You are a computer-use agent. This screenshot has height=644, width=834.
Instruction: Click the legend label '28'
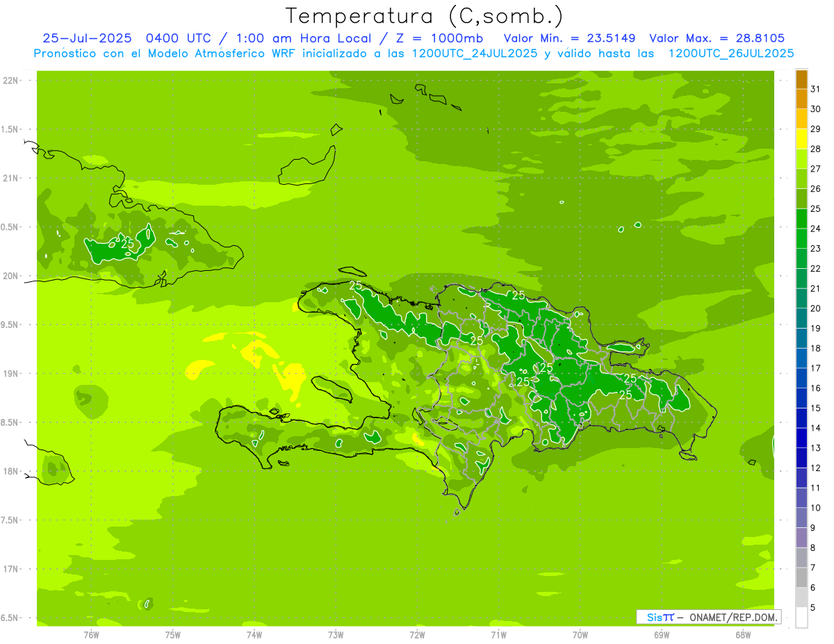point(816,149)
